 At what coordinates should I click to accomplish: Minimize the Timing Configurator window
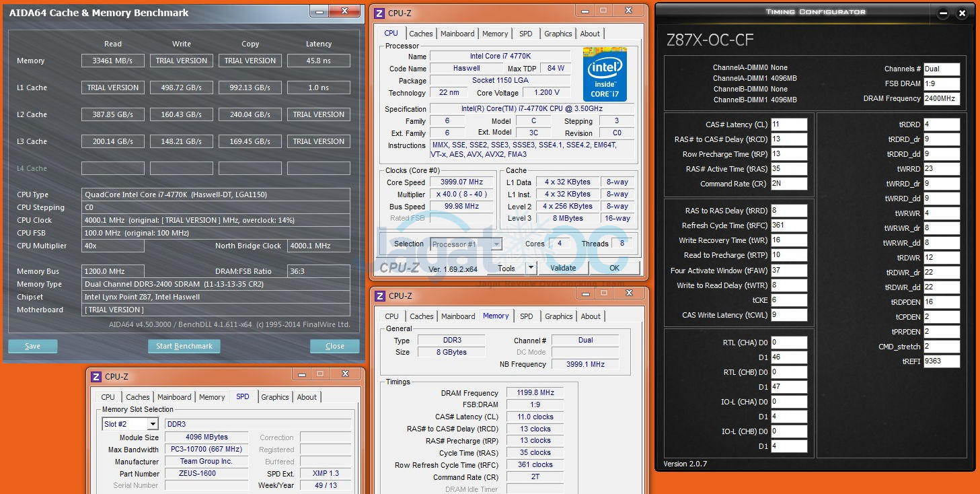pyautogui.click(x=943, y=13)
